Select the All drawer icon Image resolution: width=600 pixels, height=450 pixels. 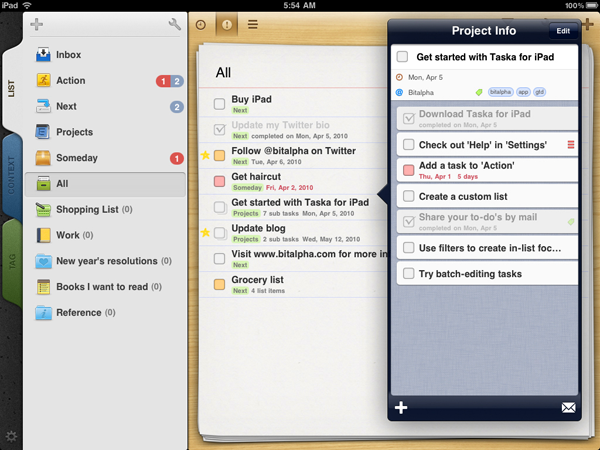(x=43, y=183)
